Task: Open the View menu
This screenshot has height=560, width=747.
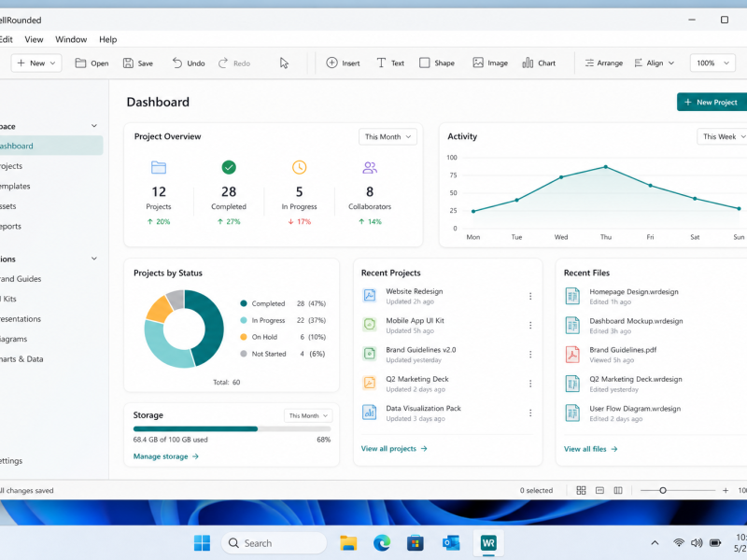Action: pyautogui.click(x=34, y=39)
